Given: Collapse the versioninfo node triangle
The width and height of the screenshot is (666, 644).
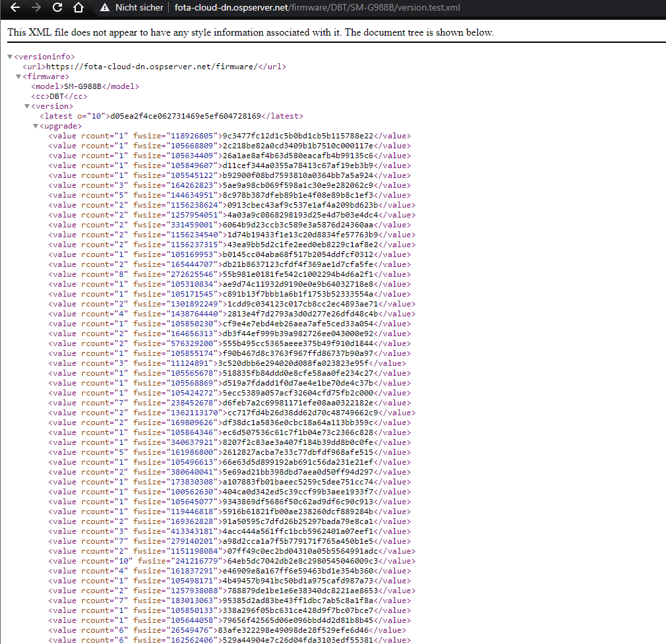Looking at the screenshot, I should click(x=10, y=57).
